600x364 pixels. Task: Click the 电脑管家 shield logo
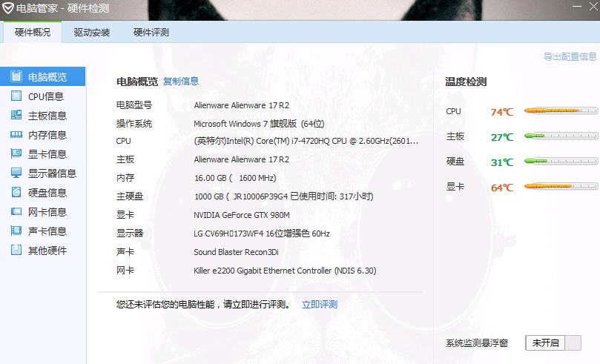pos(7,8)
